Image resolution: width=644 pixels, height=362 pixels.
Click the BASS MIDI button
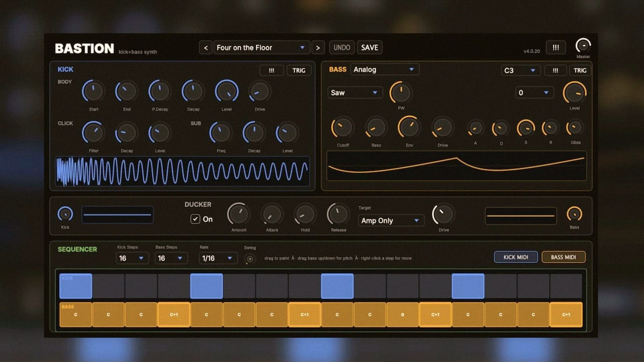(x=563, y=257)
